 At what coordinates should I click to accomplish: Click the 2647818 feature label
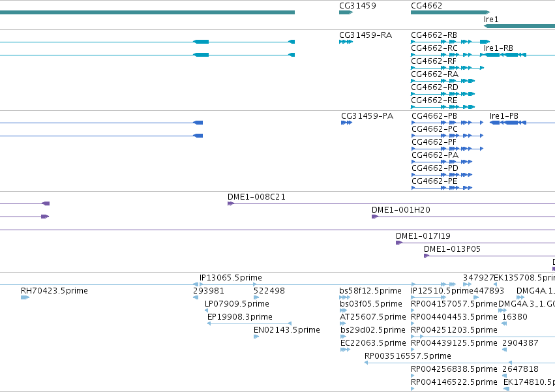coord(520,369)
